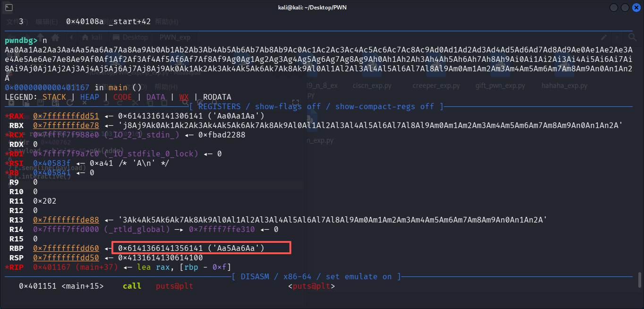Click the RBP address 0x7fffffffdd60

click(66, 248)
